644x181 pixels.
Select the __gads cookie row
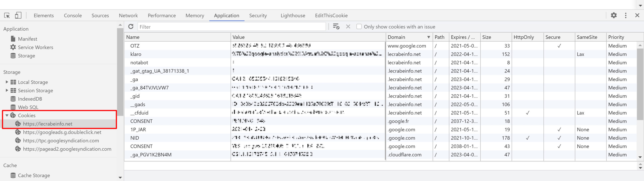[380, 104]
